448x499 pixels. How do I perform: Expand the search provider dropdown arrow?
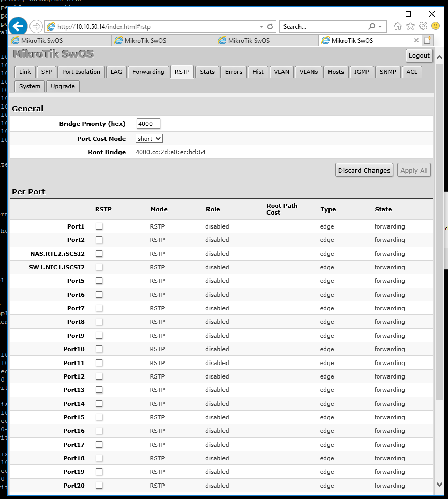[380, 27]
